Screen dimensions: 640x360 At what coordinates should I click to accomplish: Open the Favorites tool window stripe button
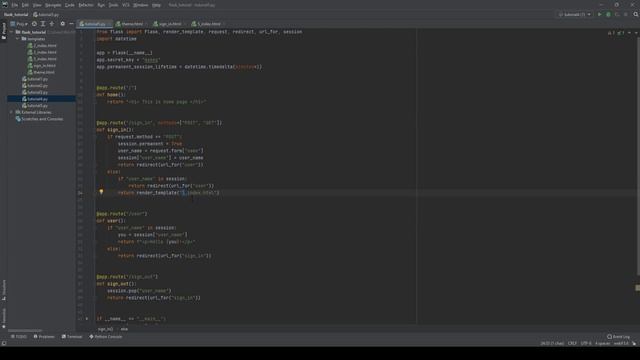point(4,318)
